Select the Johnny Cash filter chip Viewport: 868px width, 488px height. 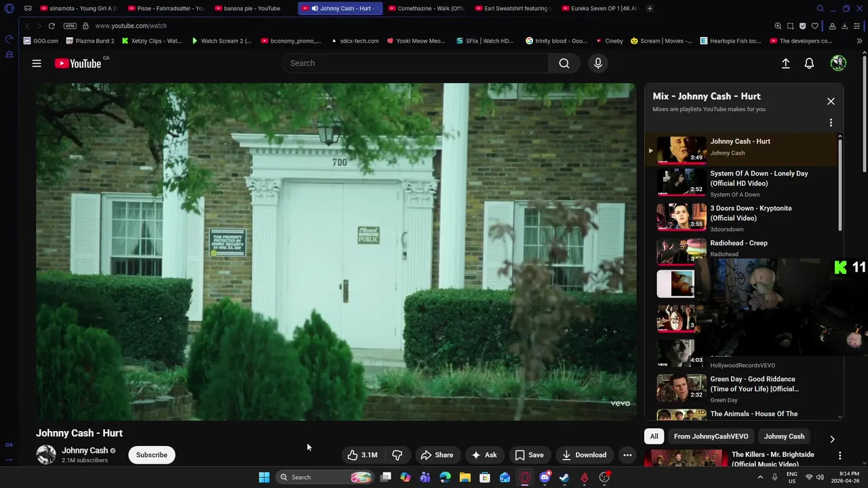tap(784, 436)
